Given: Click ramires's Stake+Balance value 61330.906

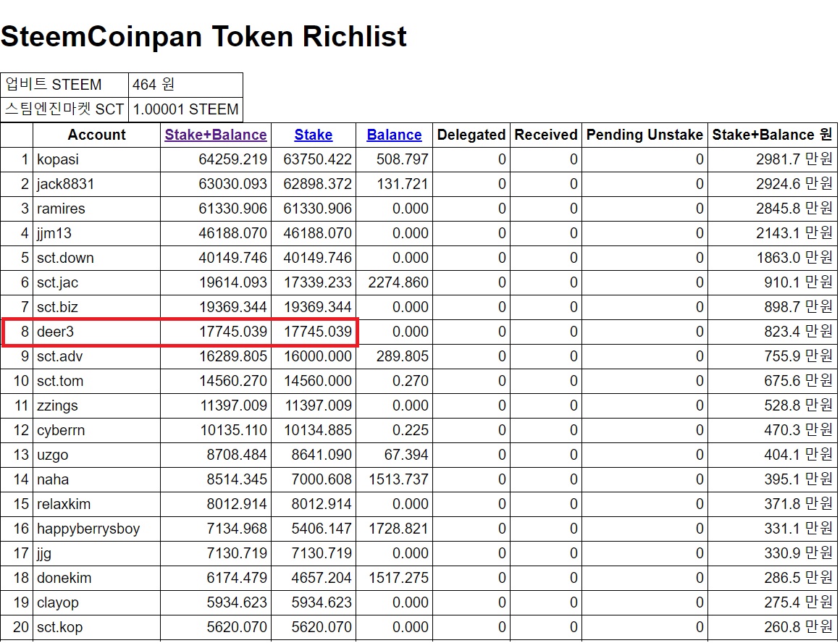Looking at the screenshot, I should tap(232, 209).
